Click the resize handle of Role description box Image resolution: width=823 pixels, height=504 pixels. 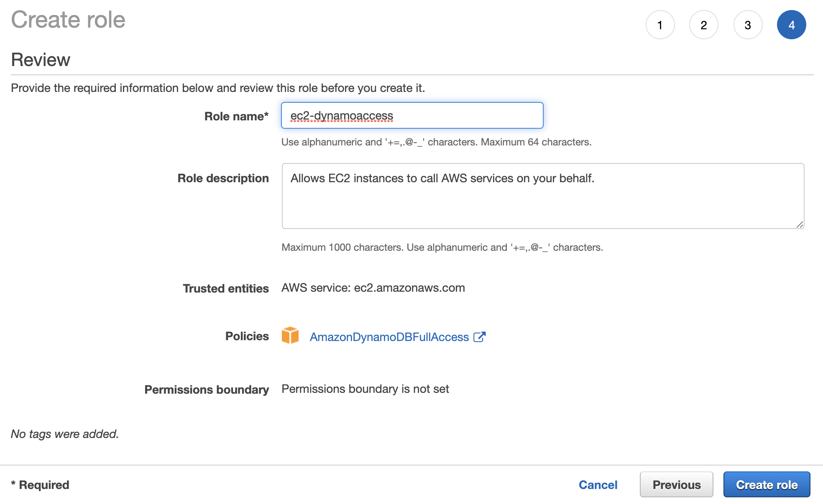click(x=800, y=224)
